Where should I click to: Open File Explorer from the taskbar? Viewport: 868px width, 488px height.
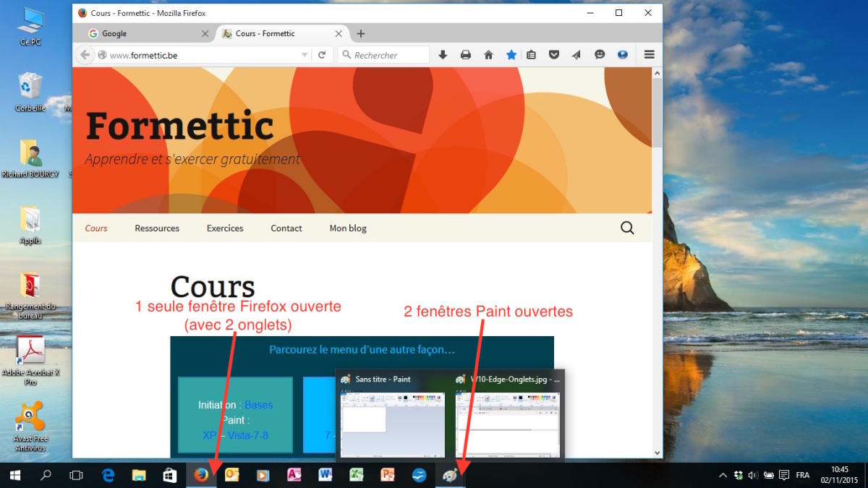point(139,475)
